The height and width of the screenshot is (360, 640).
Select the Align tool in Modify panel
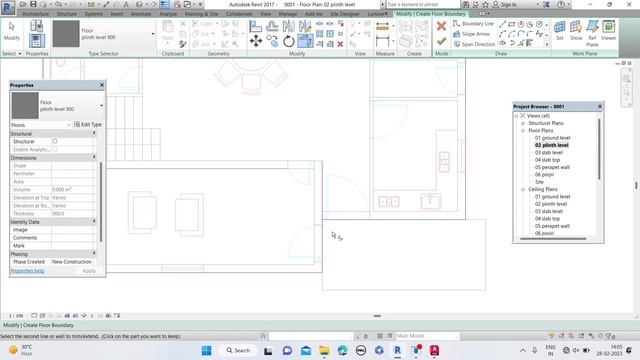256,27
